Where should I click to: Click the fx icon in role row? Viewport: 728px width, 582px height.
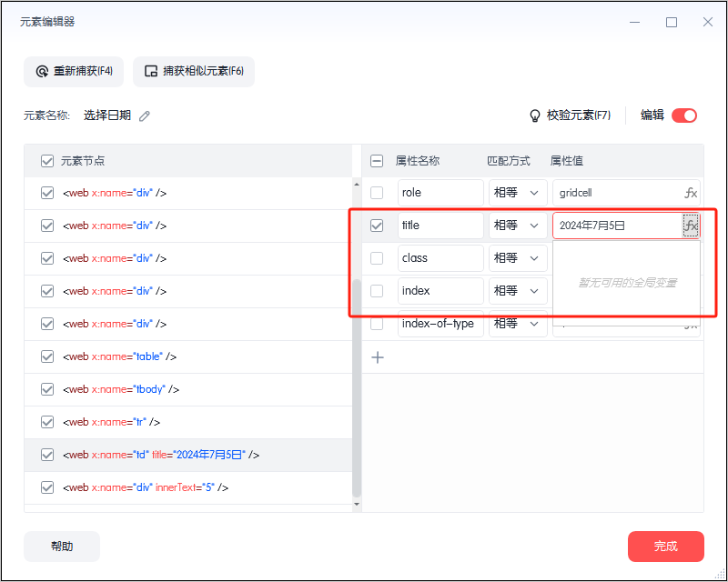coord(691,193)
